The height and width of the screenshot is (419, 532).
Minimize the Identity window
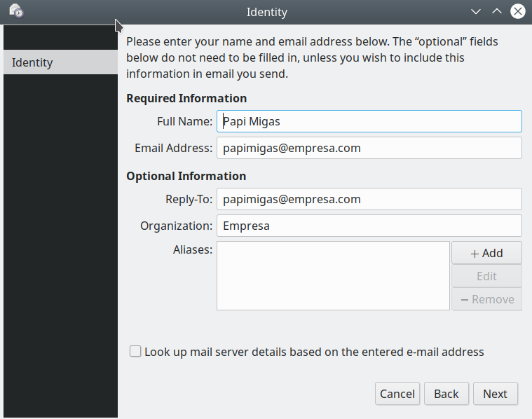pyautogui.click(x=476, y=12)
